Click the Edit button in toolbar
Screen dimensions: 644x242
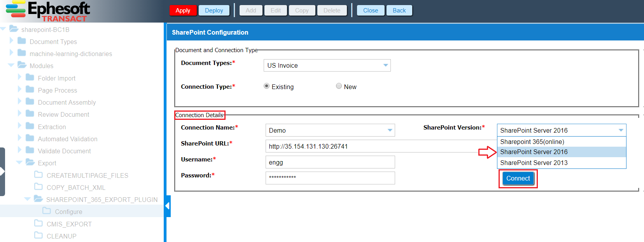[276, 11]
